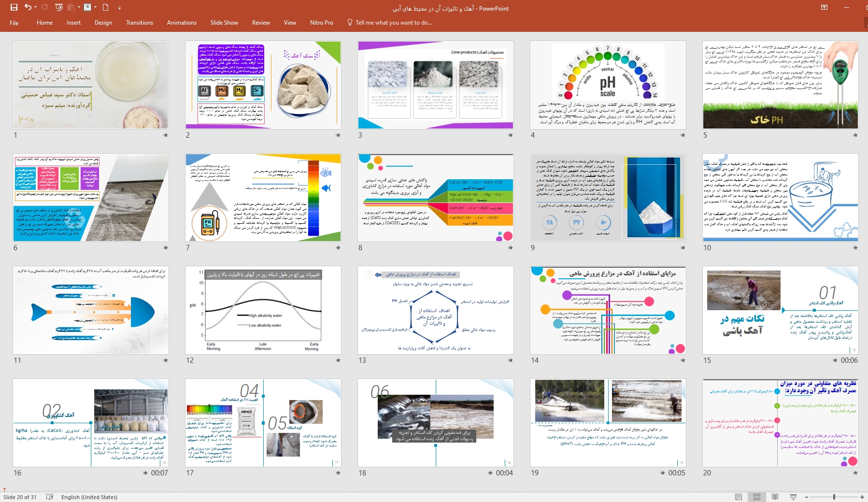Switch to the Nitro Pro tab
This screenshot has height=502, width=868.
(321, 23)
